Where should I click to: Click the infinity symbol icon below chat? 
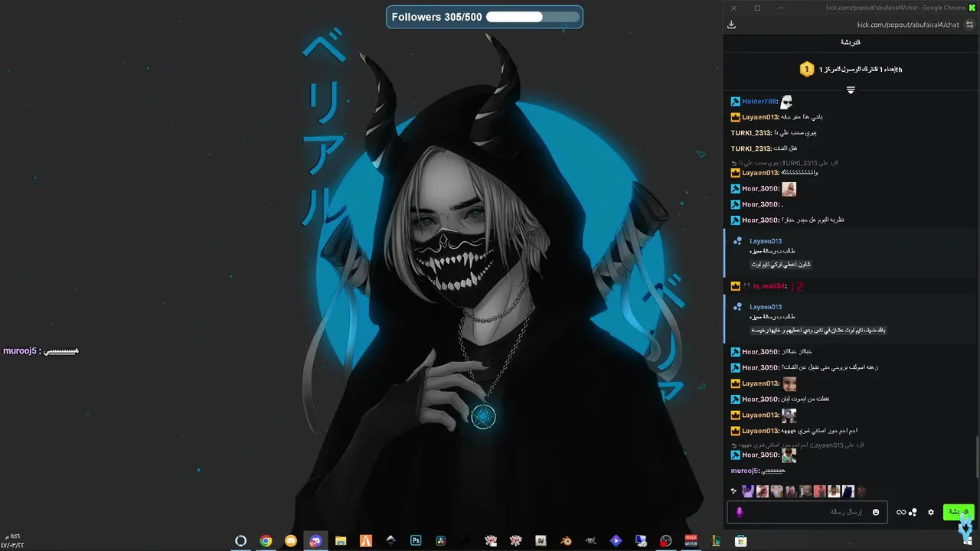[901, 512]
